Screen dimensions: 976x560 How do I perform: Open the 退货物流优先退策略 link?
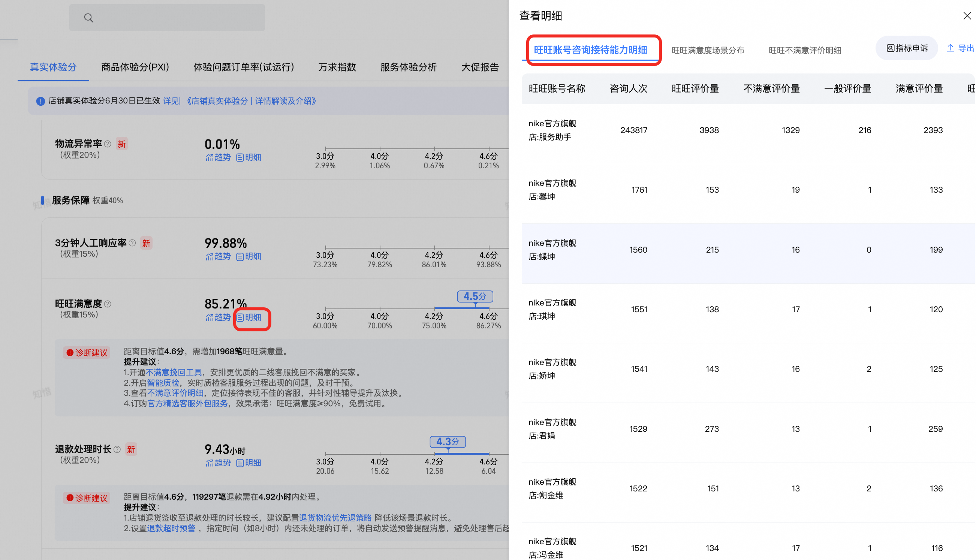(335, 518)
